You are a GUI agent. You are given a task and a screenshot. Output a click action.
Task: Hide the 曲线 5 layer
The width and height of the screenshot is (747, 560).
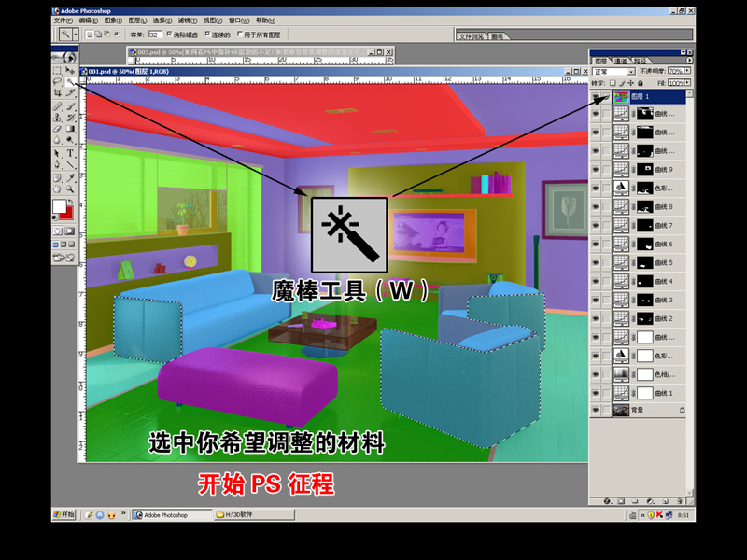coord(596,262)
